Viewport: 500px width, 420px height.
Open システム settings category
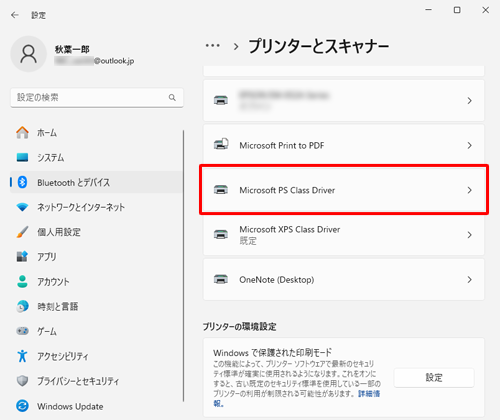click(96, 157)
